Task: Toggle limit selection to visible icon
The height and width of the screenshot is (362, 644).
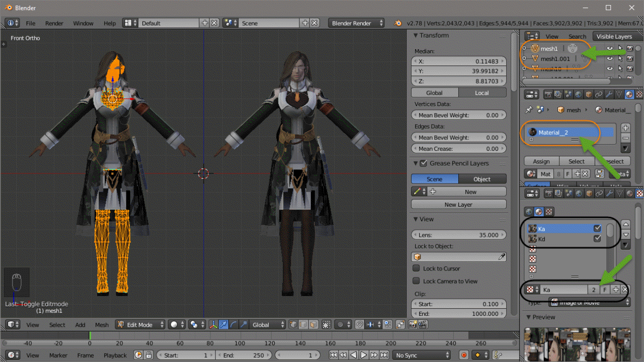Action: click(326, 325)
